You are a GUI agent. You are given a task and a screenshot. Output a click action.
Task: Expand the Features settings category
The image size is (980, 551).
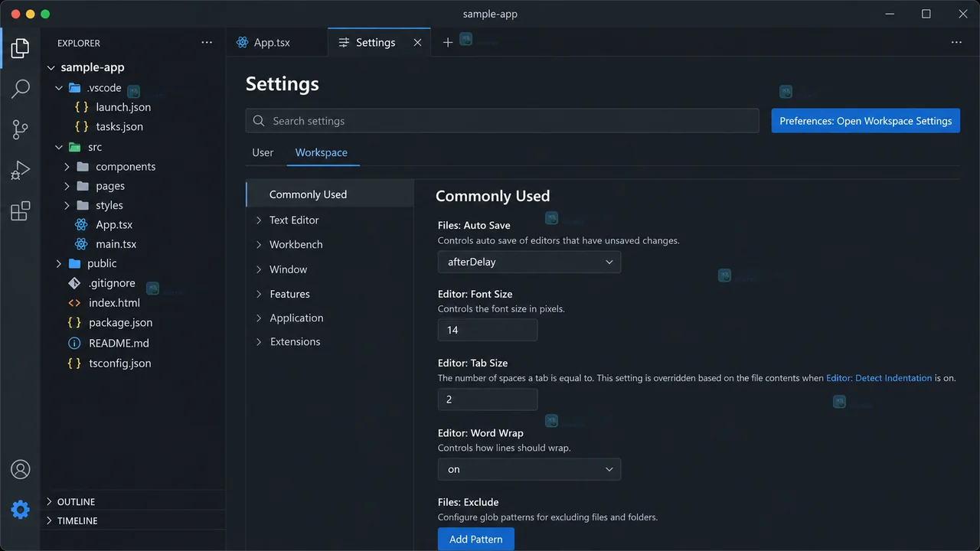(258, 294)
